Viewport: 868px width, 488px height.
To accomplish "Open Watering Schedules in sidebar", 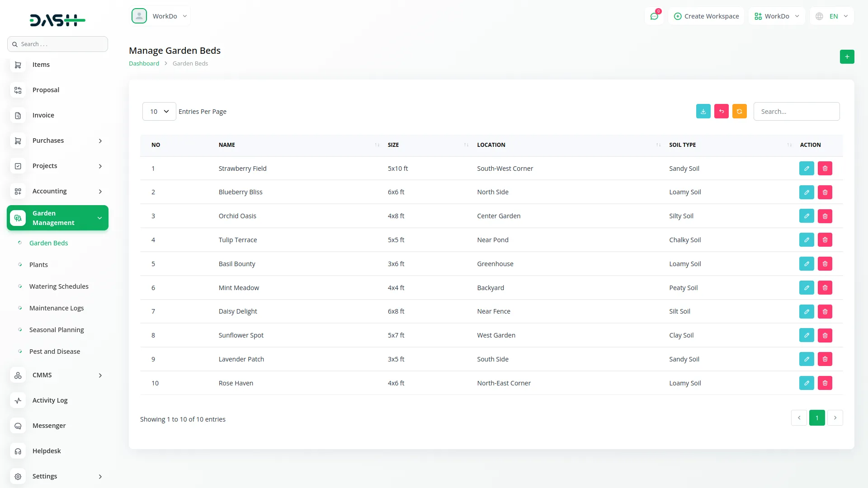I will click(x=59, y=286).
